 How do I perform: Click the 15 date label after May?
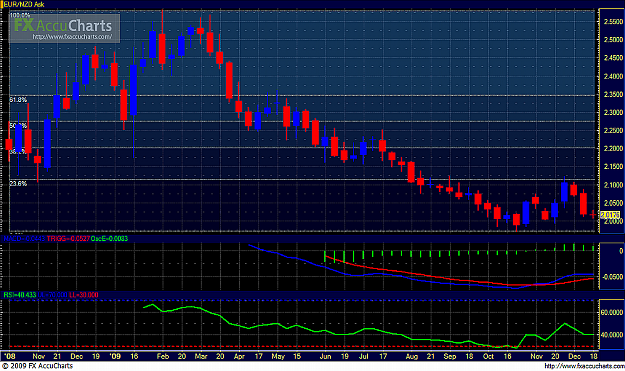click(x=297, y=356)
